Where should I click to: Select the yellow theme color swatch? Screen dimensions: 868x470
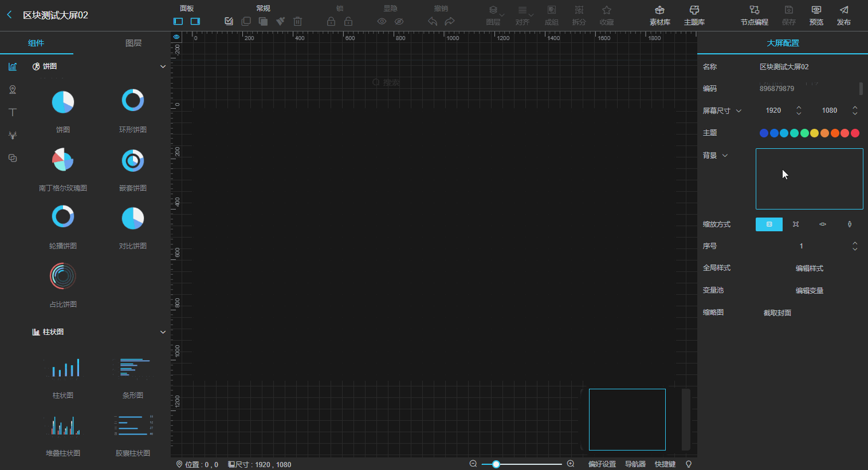tap(814, 133)
